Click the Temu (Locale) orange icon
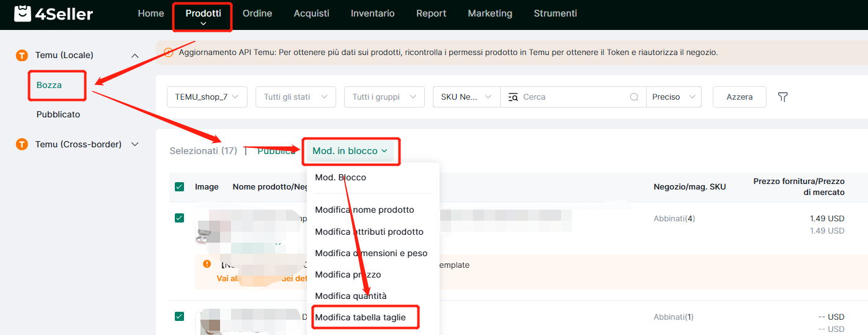Screen dimensions: 868x335 coord(22,56)
